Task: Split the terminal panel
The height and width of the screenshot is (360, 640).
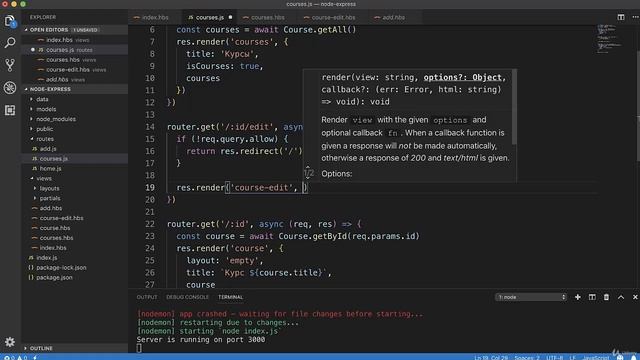Action: pos(592,297)
